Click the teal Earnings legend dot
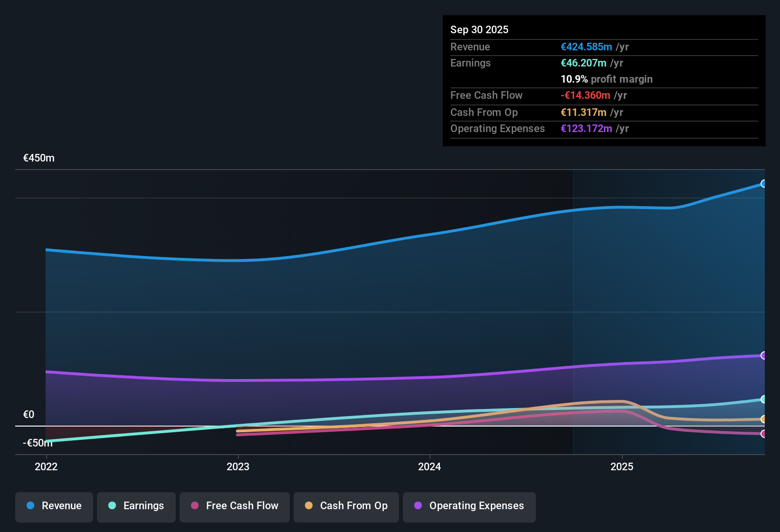The image size is (780, 532). click(x=112, y=506)
